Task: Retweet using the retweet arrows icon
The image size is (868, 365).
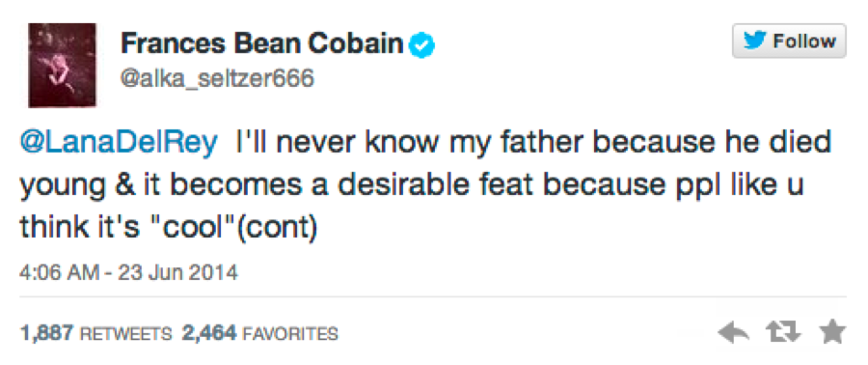Action: click(781, 333)
